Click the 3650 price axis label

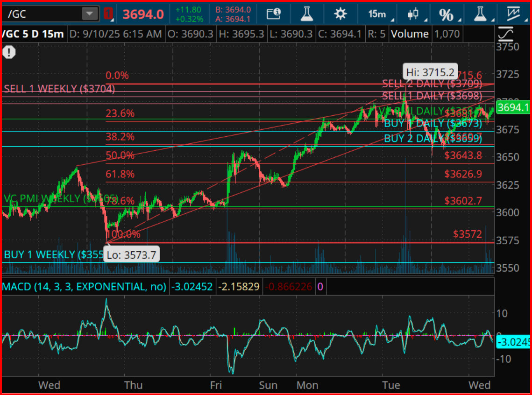tap(508, 157)
